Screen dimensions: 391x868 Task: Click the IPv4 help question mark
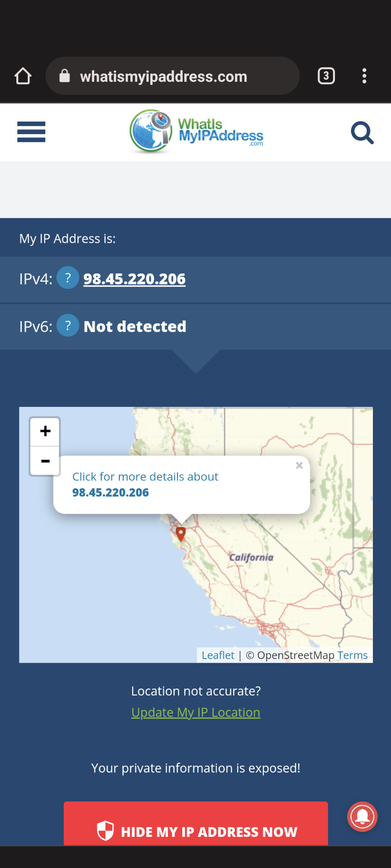click(x=68, y=278)
